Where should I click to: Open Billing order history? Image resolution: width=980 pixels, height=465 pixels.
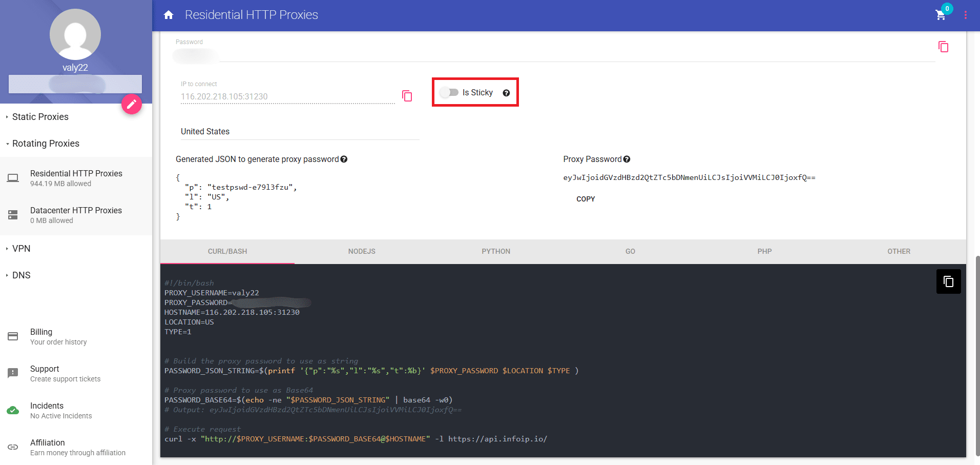[58, 336]
